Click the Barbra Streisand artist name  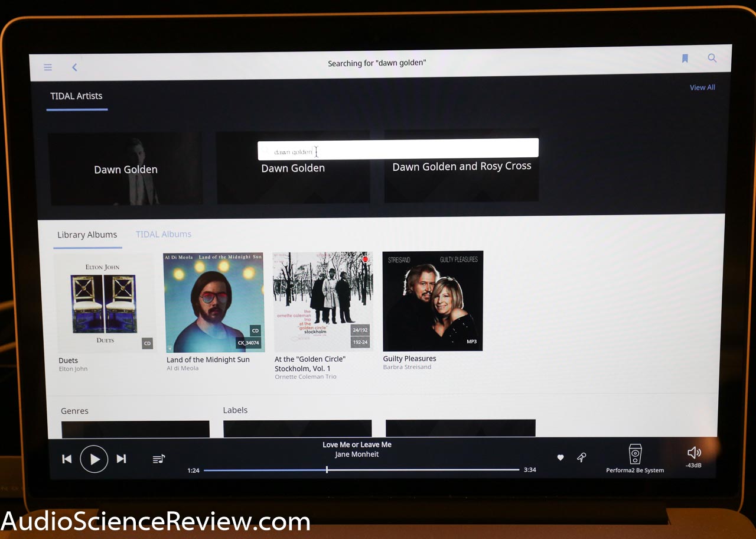[x=407, y=367]
